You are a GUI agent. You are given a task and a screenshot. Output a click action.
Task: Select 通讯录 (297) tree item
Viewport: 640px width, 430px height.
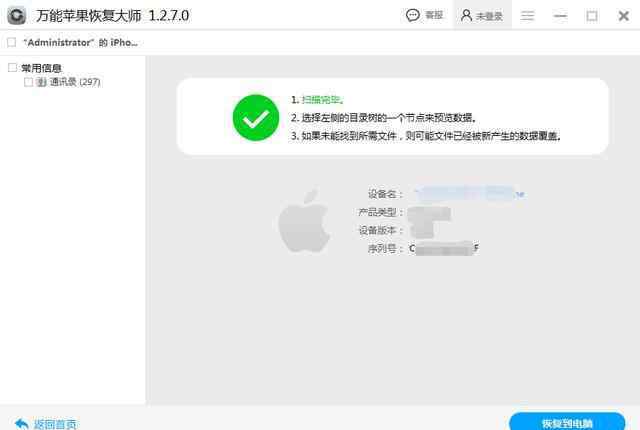point(75,82)
